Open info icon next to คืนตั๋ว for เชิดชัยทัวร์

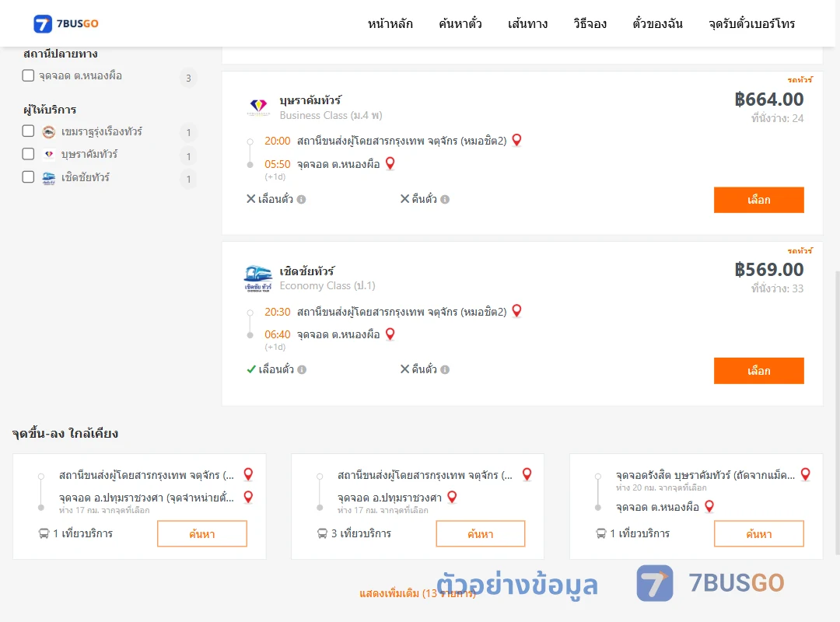click(x=445, y=369)
